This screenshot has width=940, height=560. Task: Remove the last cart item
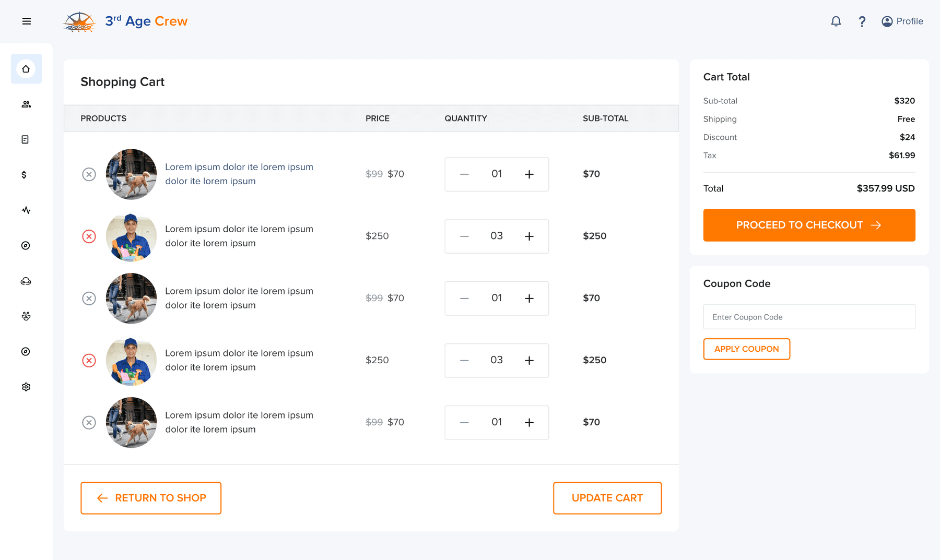click(x=89, y=423)
